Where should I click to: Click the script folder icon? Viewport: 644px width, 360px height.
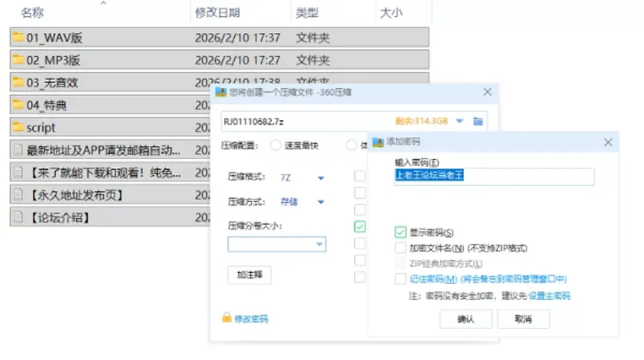(18, 127)
